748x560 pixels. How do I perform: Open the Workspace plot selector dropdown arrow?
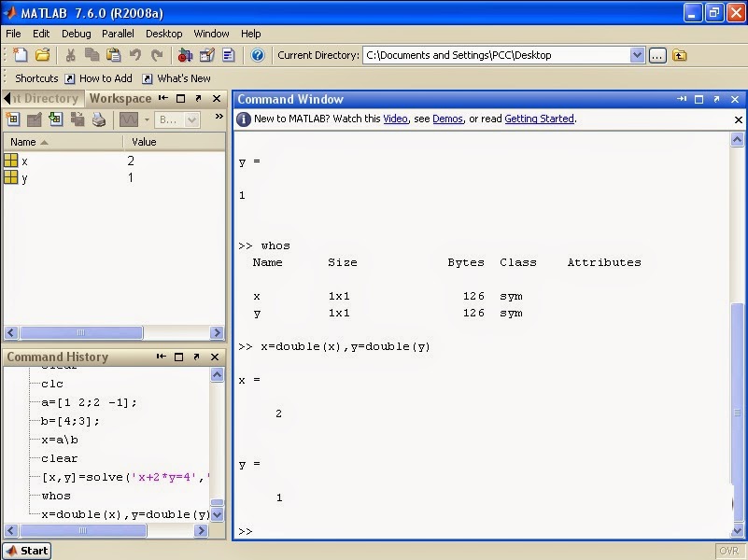coord(147,119)
